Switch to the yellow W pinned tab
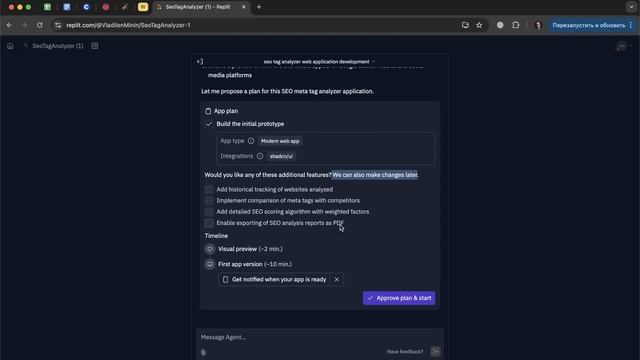The height and width of the screenshot is (360, 640). pos(143,7)
